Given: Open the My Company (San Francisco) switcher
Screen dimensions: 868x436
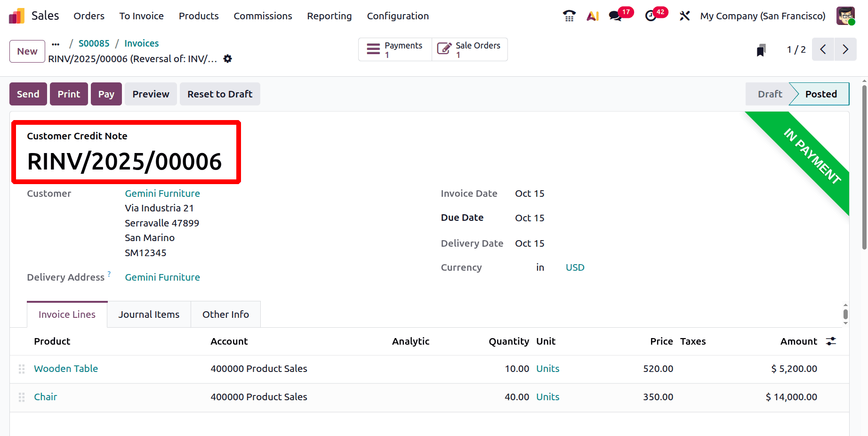Looking at the screenshot, I should coord(763,16).
